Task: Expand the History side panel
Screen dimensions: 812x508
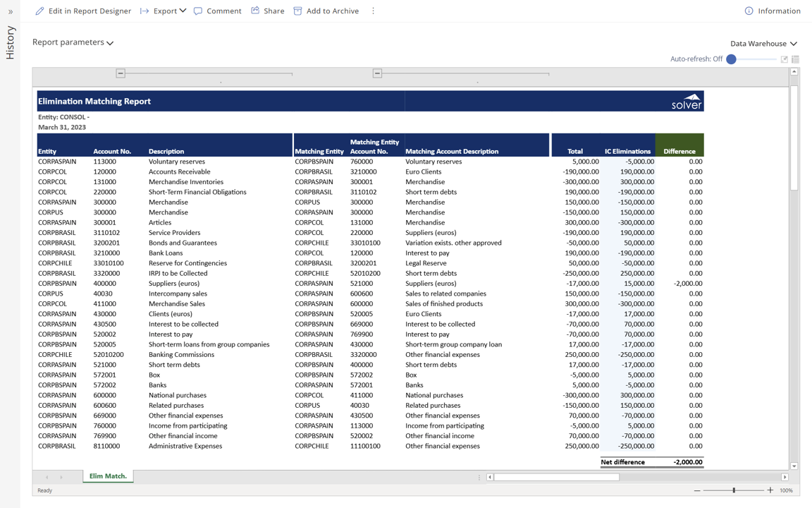Action: tap(10, 12)
